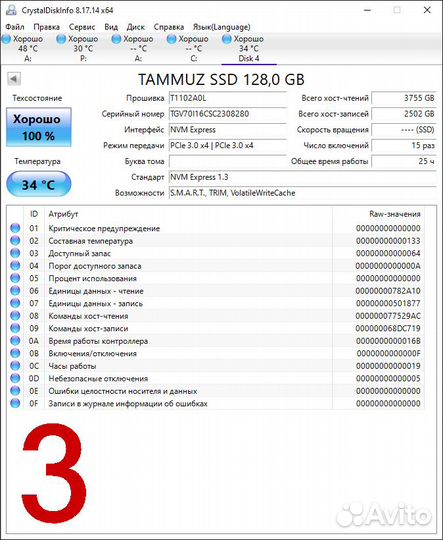Click the firmware field T1102A0L

[228, 98]
